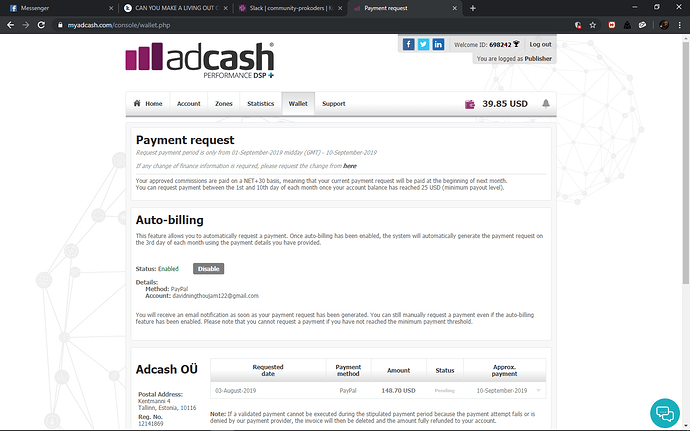This screenshot has width=690, height=431.
Task: Click the Home house icon
Action: 137,103
